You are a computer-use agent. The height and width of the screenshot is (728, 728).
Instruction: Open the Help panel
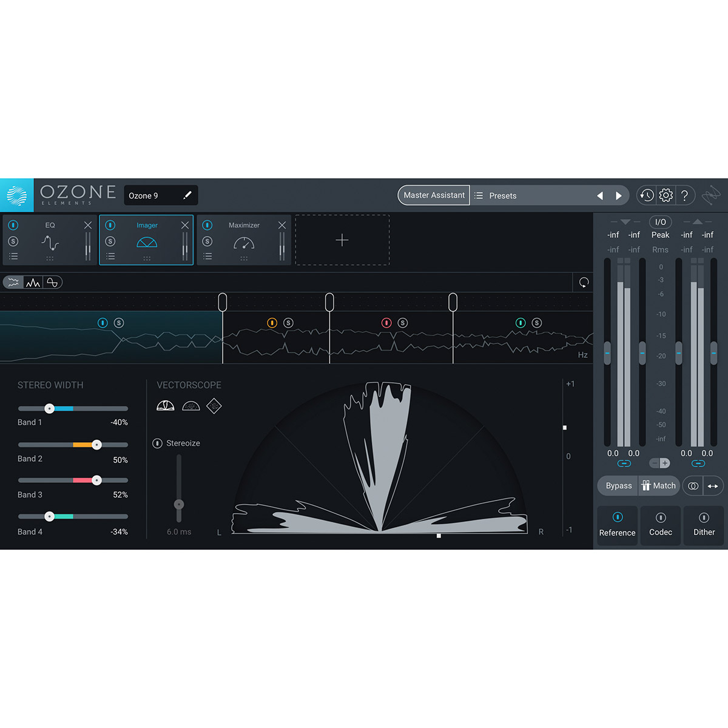pyautogui.click(x=685, y=195)
